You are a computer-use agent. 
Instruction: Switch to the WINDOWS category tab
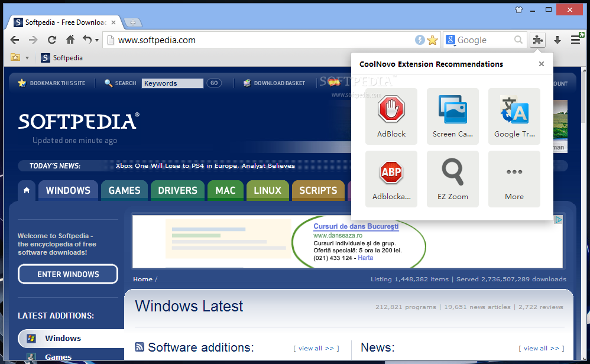68,190
